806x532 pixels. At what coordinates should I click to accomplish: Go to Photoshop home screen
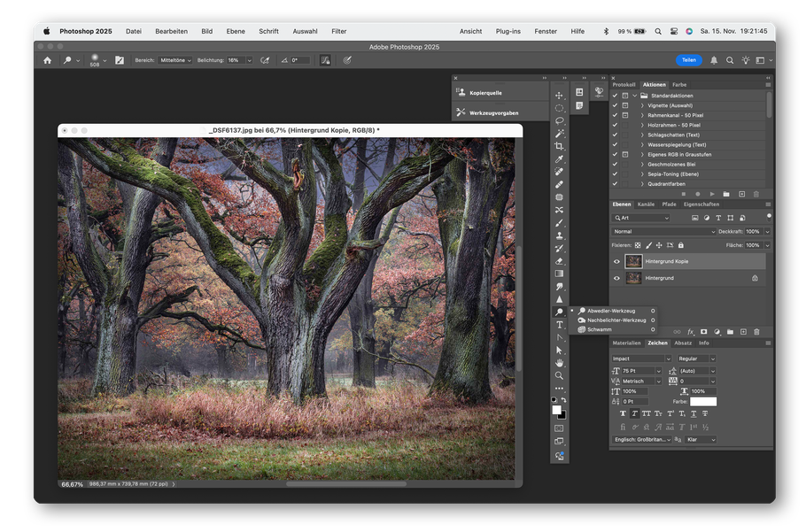(x=47, y=60)
